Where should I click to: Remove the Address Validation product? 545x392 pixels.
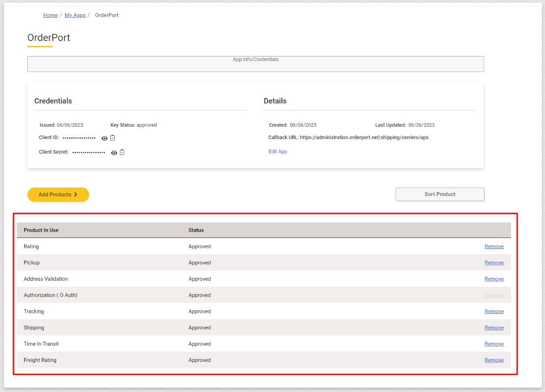pyautogui.click(x=494, y=279)
